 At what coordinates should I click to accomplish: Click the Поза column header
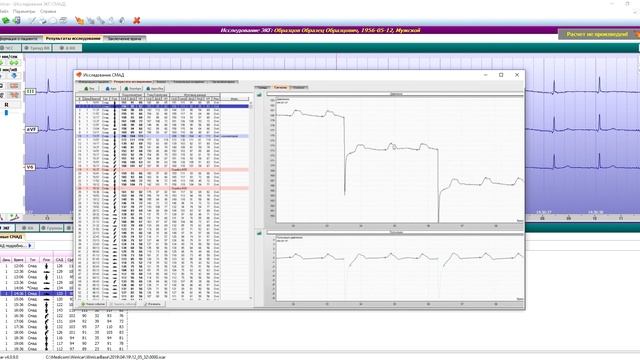(x=47, y=260)
